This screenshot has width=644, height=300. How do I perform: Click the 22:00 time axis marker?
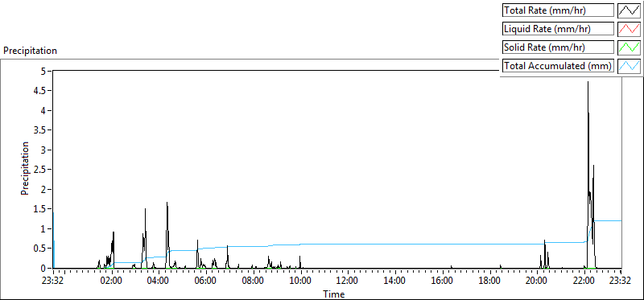click(x=584, y=282)
